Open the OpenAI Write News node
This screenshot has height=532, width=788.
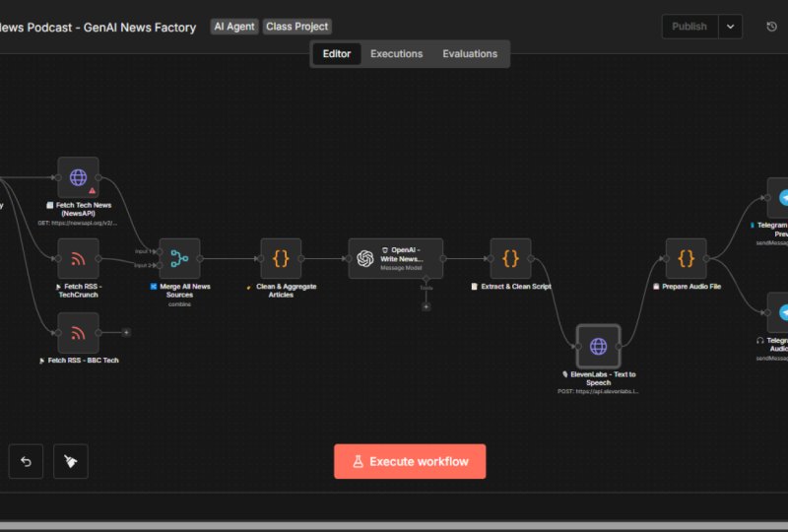[396, 258]
